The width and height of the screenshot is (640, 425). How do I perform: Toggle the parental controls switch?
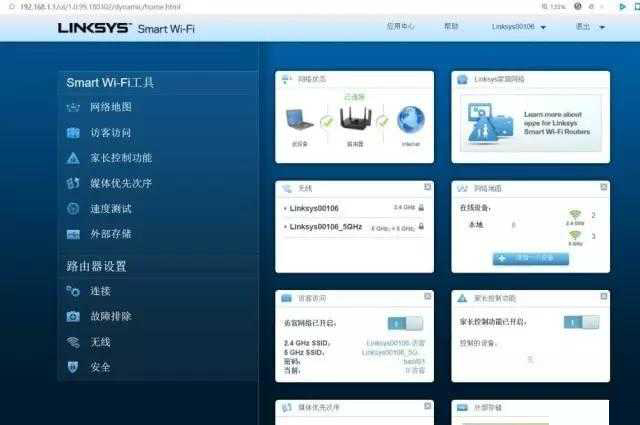(x=581, y=322)
